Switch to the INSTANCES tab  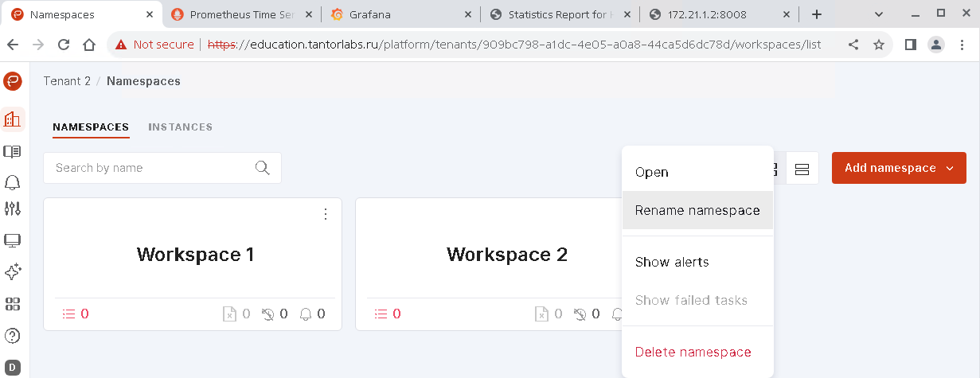(180, 127)
